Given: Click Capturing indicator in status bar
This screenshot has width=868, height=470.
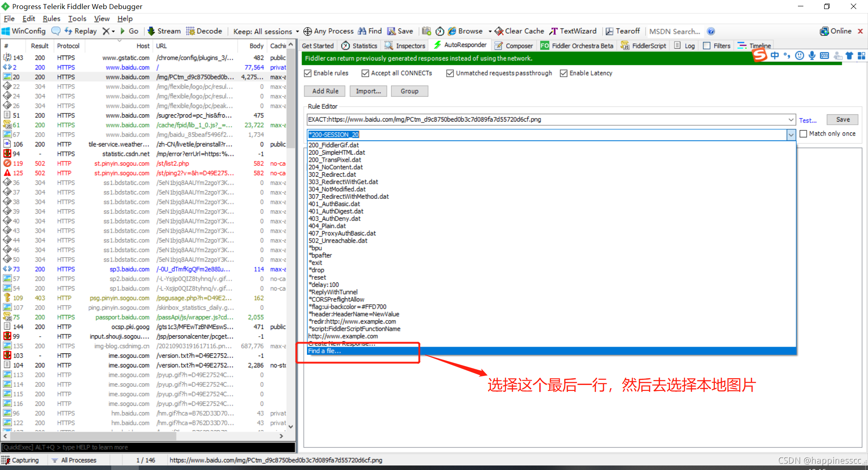Looking at the screenshot, I should click(21, 460).
